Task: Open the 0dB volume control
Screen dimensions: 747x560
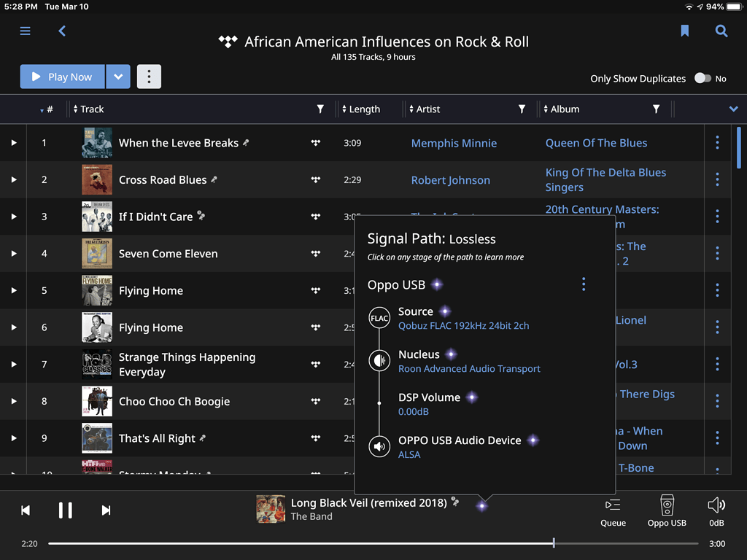Action: [x=716, y=510]
